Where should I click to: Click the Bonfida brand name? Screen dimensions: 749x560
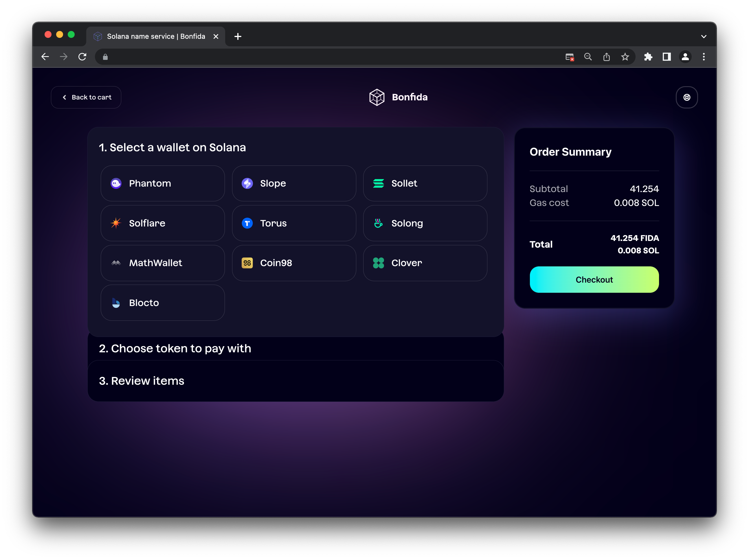[x=410, y=97]
